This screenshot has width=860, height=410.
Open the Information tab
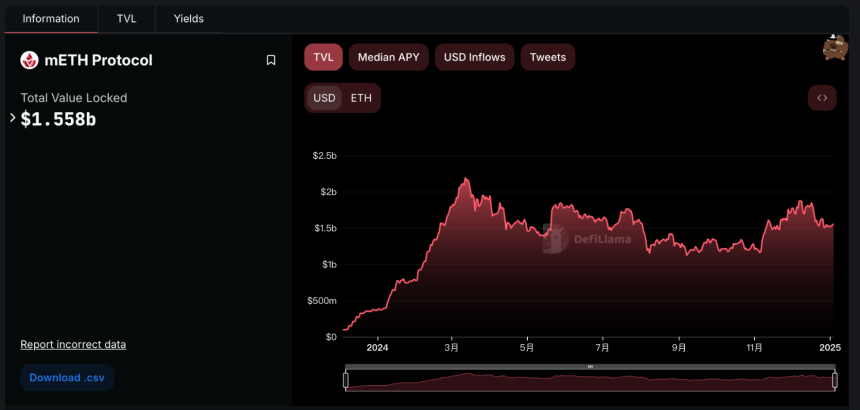(51, 19)
